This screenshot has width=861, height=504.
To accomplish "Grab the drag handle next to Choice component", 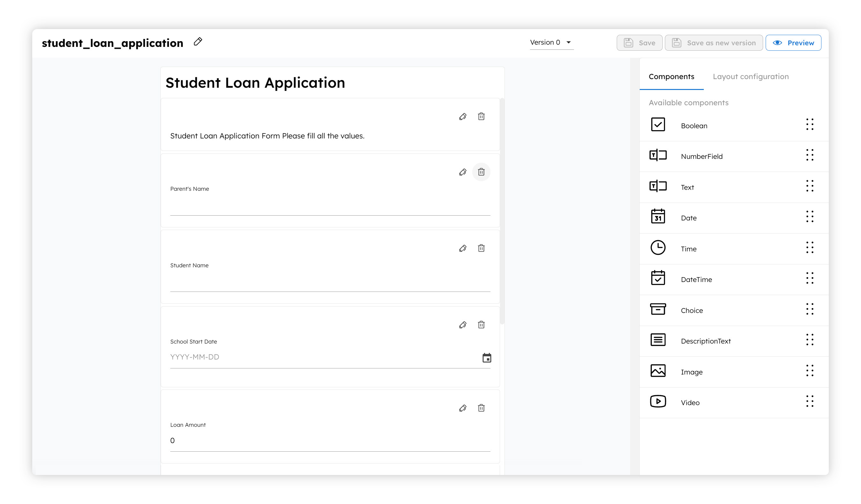I will click(810, 309).
